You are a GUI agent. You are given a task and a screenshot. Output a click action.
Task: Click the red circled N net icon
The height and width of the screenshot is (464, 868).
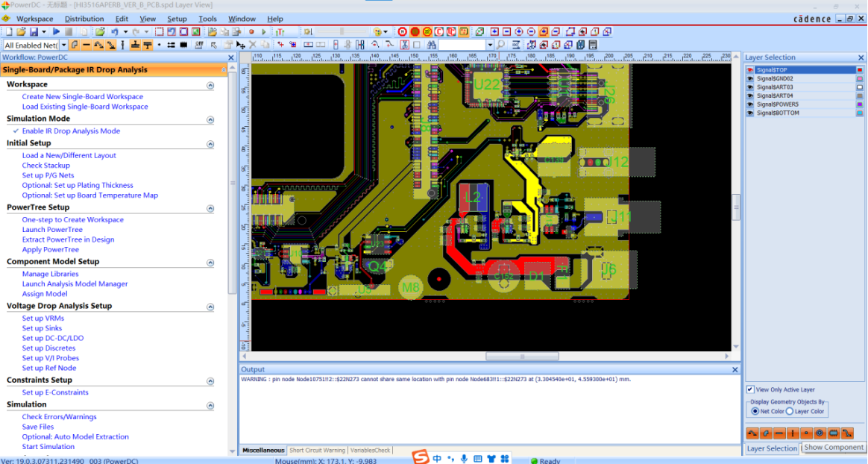[x=403, y=31]
